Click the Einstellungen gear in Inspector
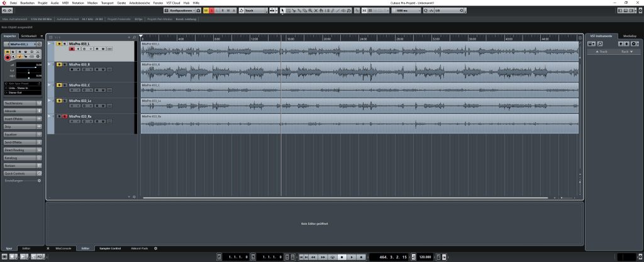 (39, 180)
